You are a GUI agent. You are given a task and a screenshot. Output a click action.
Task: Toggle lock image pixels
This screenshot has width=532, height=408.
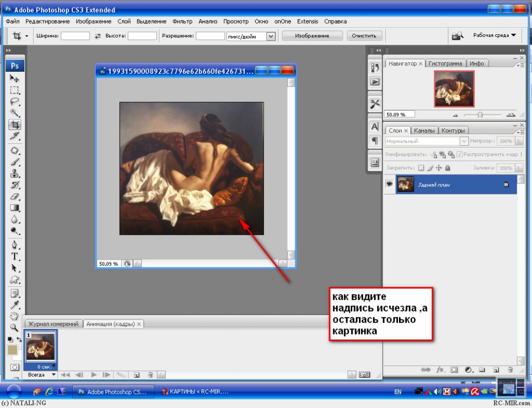[430, 168]
